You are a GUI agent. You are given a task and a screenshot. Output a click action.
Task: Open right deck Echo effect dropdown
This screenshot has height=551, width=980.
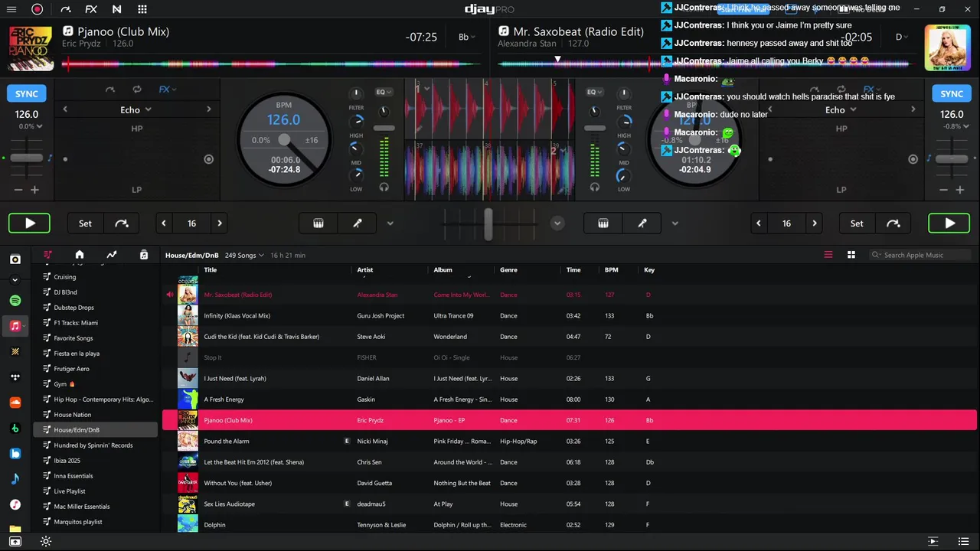pos(841,109)
